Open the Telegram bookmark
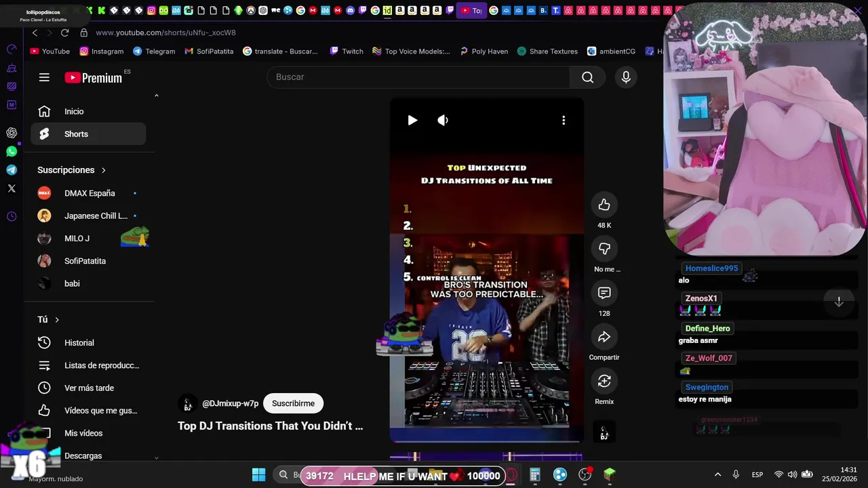 click(154, 52)
